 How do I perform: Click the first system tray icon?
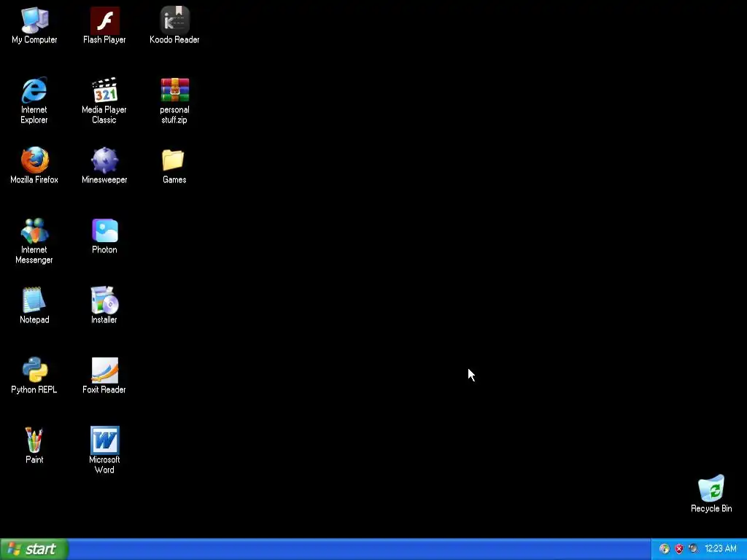[664, 549]
